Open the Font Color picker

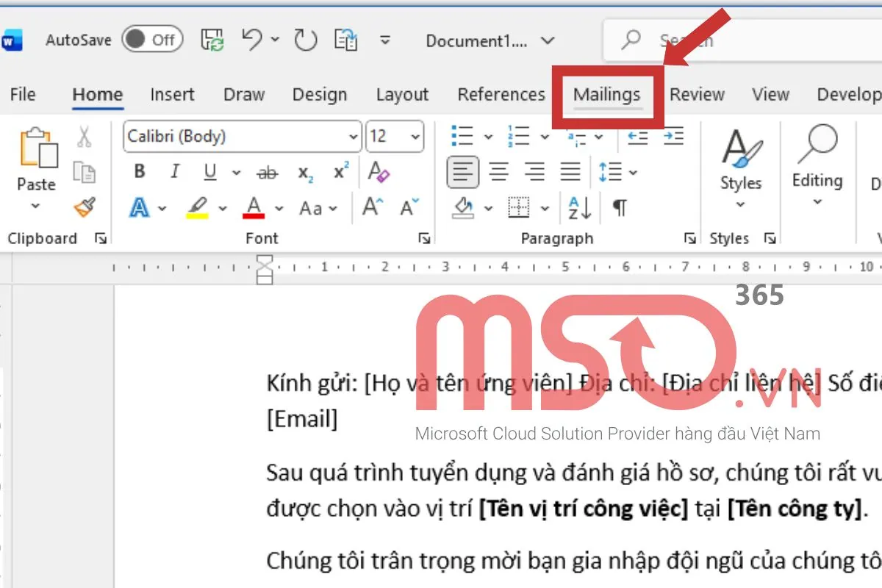coord(254,209)
